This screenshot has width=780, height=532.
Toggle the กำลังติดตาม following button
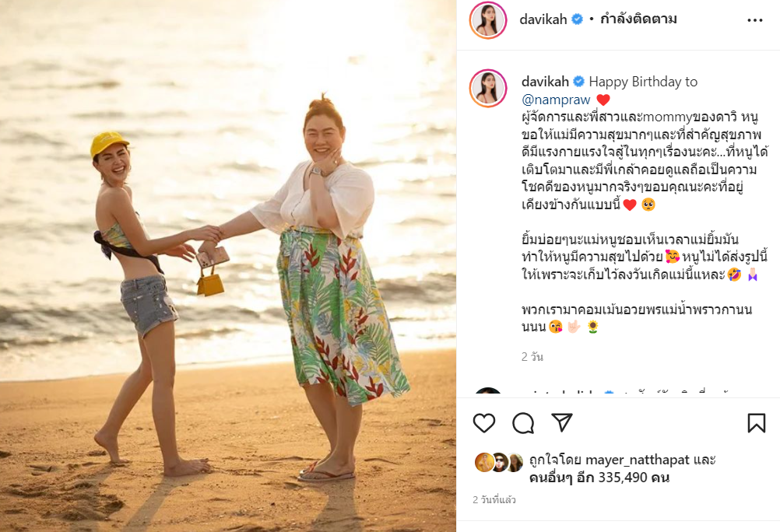click(x=639, y=19)
